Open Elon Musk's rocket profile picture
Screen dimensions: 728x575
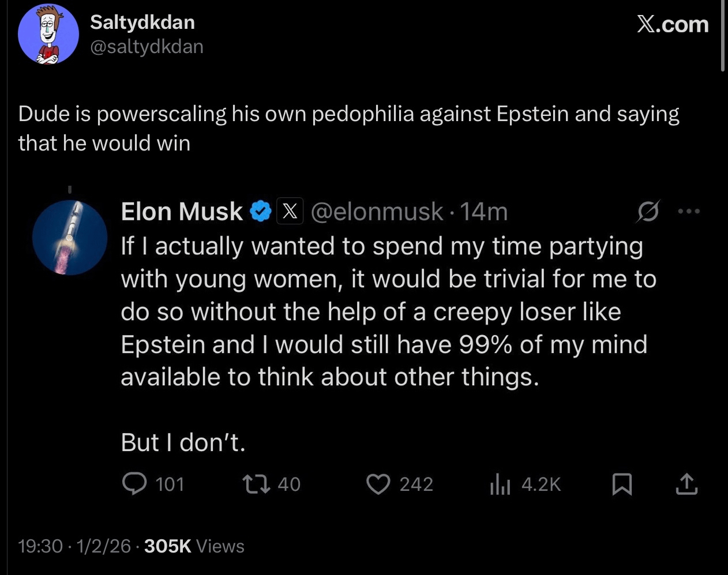70,238
